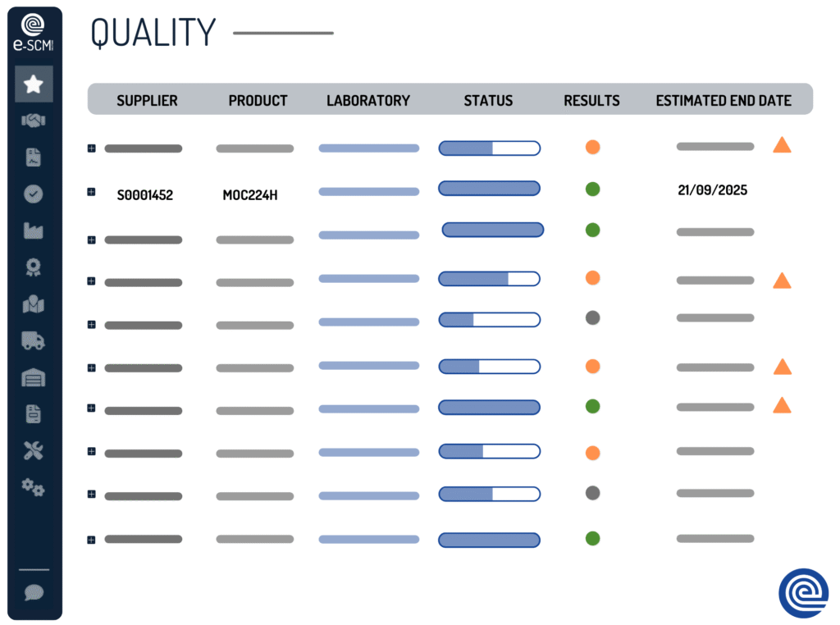The image size is (840, 625).
Task: Click the award ribbon certification icon
Action: tap(34, 267)
